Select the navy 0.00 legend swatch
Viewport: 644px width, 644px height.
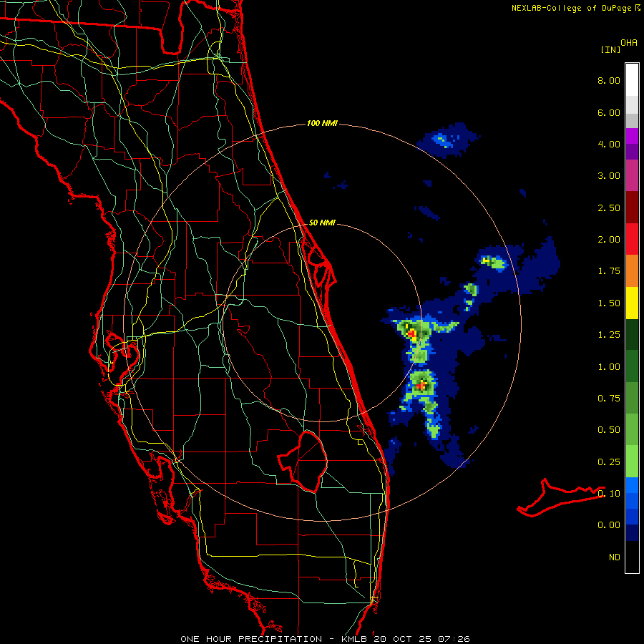[632, 533]
